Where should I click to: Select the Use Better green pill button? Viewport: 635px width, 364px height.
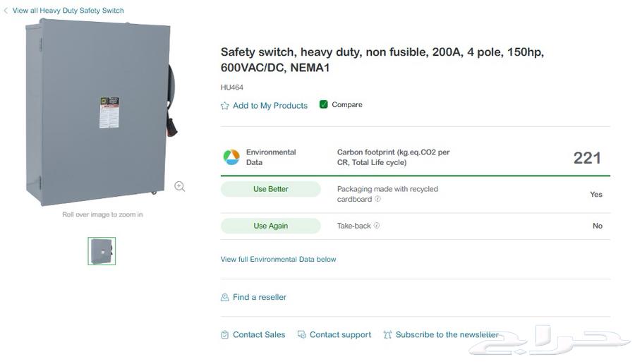(x=271, y=189)
